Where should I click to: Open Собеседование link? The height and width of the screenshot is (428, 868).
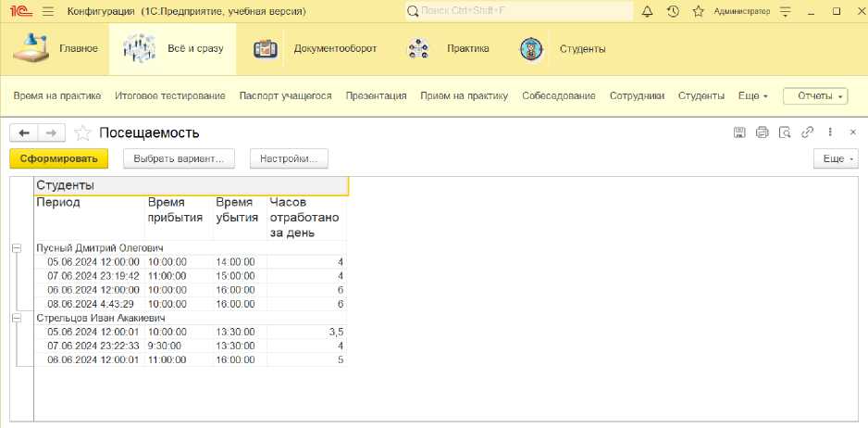(559, 96)
